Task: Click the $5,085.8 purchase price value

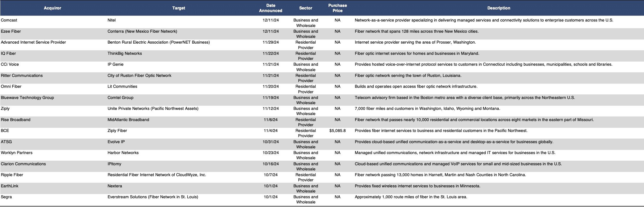Action: click(338, 131)
